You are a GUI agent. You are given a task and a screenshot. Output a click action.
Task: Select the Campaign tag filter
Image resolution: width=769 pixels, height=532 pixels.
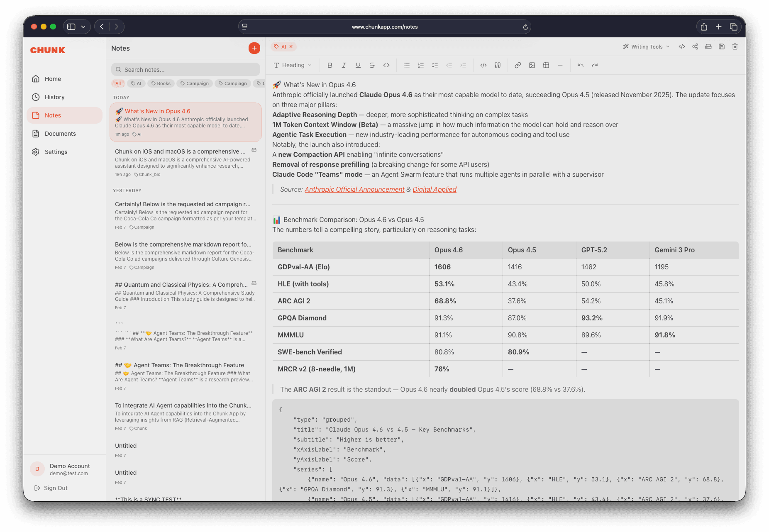coord(194,83)
